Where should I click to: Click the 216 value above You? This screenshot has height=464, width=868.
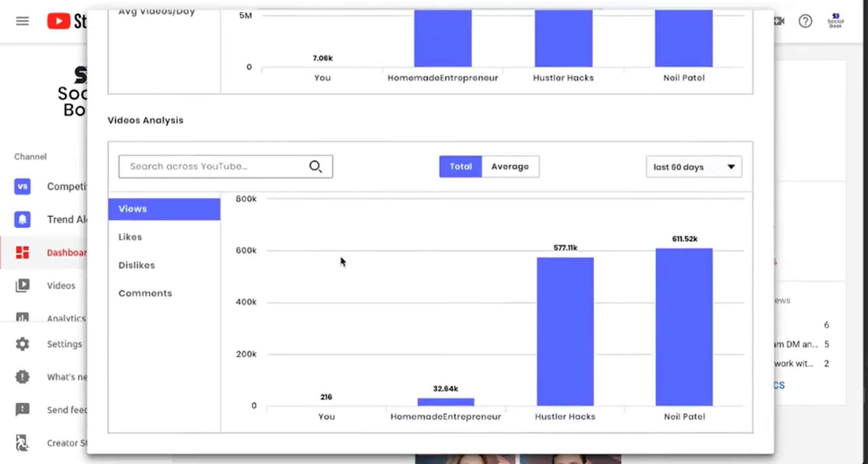point(326,397)
